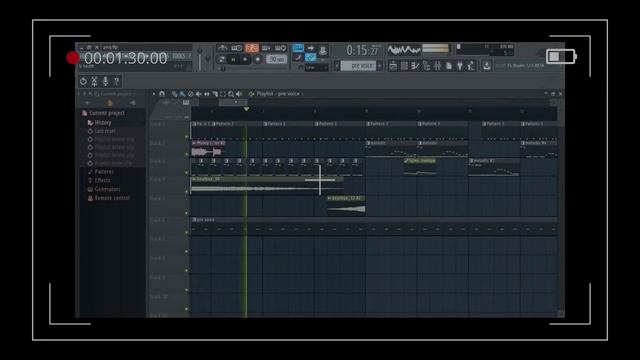Click the folder icon in the browser header
The height and width of the screenshot is (360, 640).
(x=110, y=103)
